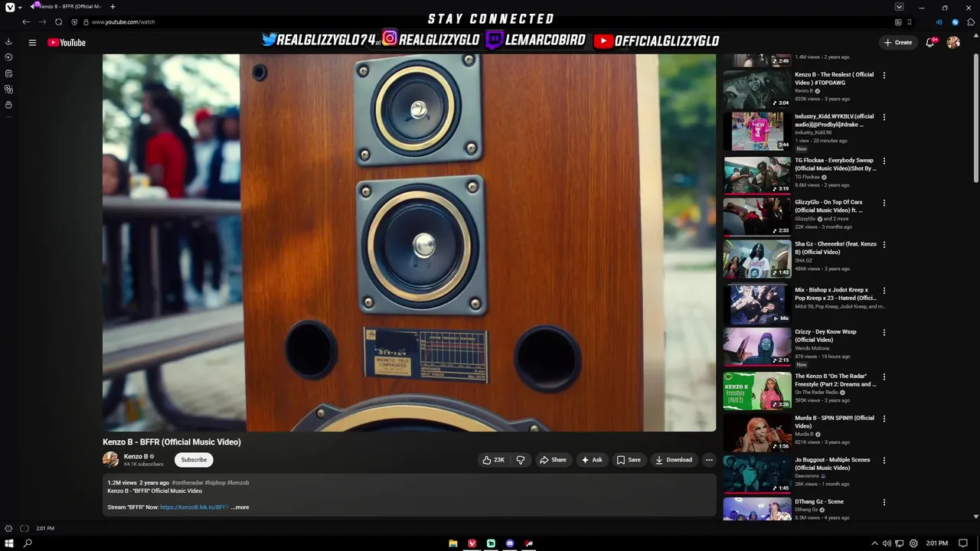Open Kenzo B channel name link
980x551 pixels.
[136, 457]
